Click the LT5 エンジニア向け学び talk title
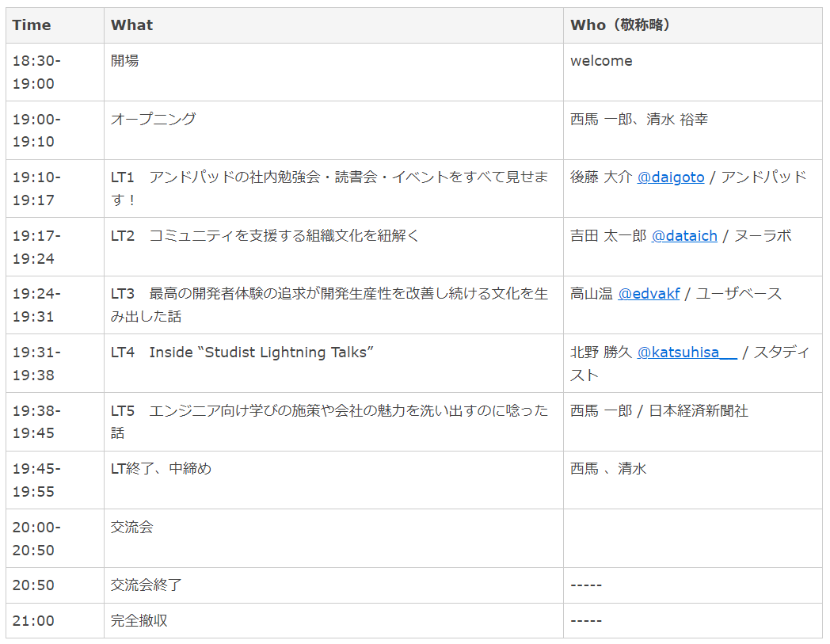830x644 pixels. [329, 421]
